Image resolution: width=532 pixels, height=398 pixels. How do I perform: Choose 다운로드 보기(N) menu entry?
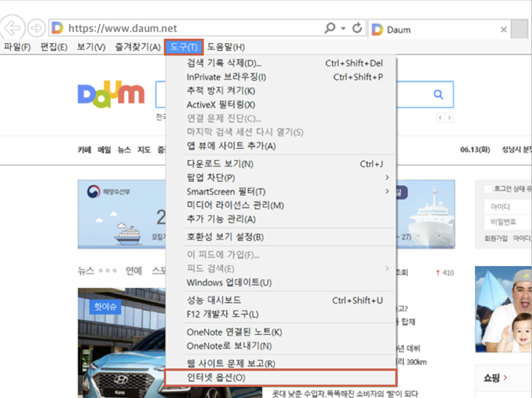281,164
